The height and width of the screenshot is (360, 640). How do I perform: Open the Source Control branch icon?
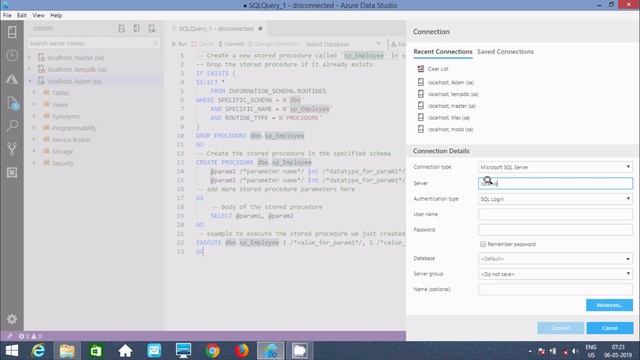[12, 149]
